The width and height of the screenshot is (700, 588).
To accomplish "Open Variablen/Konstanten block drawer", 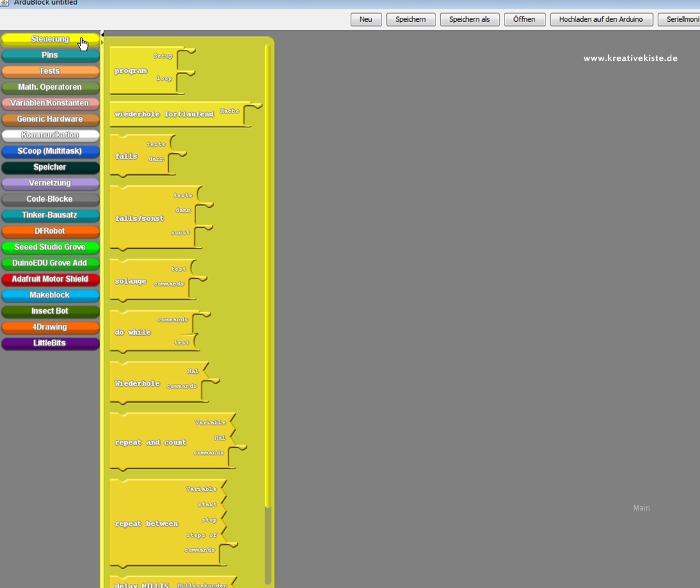I will coord(50,103).
